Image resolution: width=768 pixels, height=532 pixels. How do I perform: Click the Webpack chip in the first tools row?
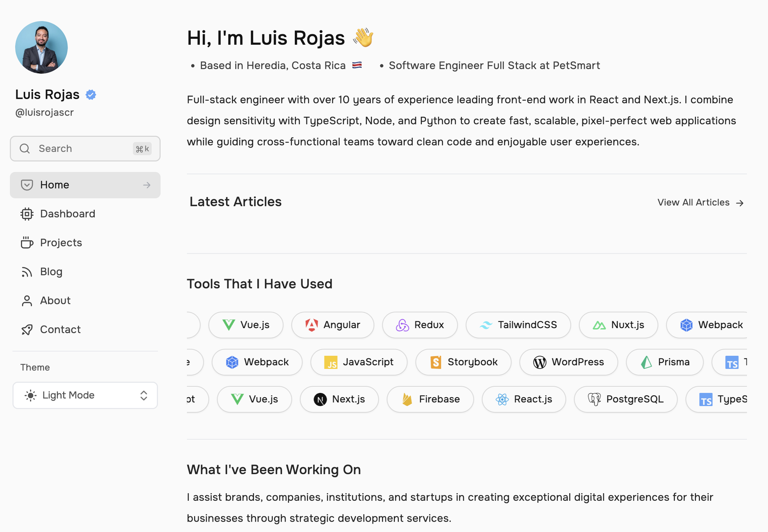707,325
